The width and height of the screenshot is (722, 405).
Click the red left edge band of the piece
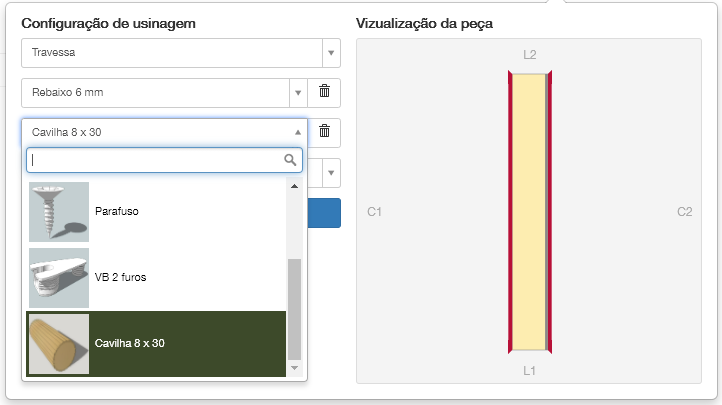coord(512,211)
